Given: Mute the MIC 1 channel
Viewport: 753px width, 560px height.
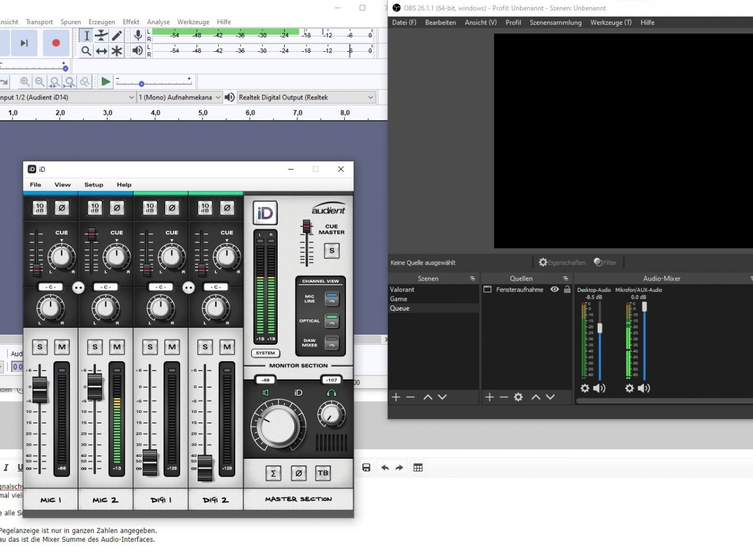Looking at the screenshot, I should point(61,347).
